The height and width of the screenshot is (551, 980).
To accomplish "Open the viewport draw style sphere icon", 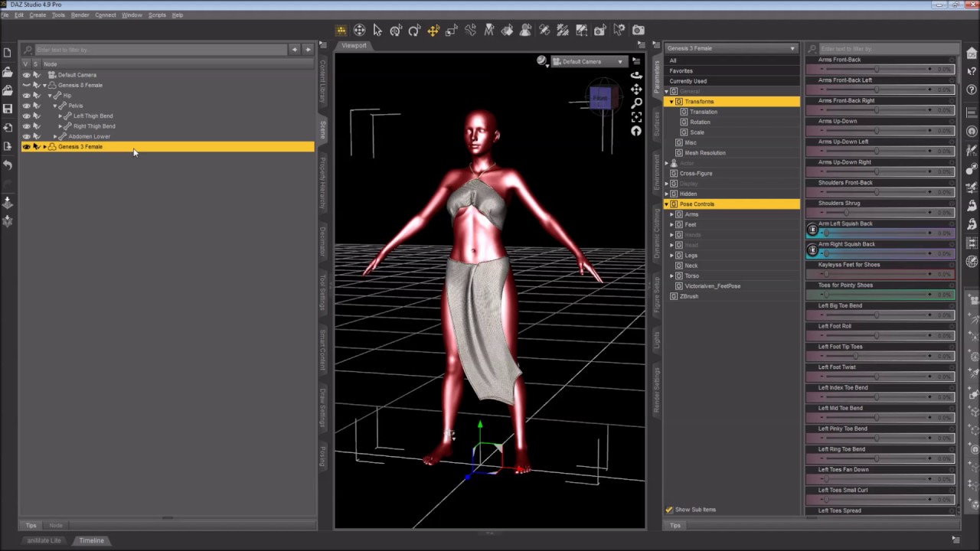I will [x=542, y=61].
